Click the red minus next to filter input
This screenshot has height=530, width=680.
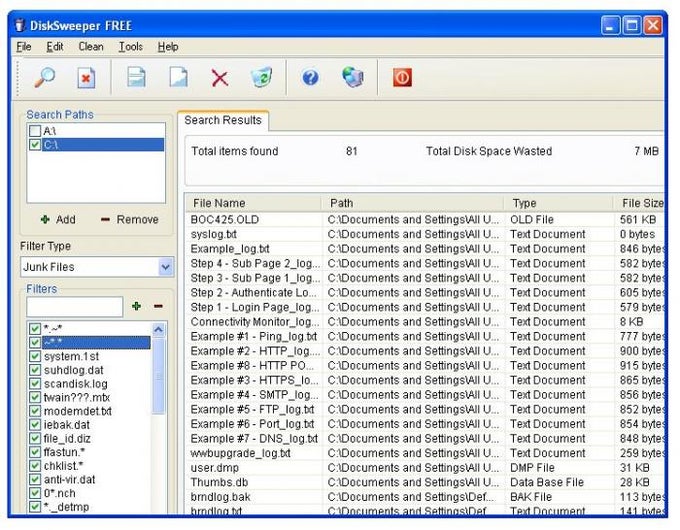158,306
